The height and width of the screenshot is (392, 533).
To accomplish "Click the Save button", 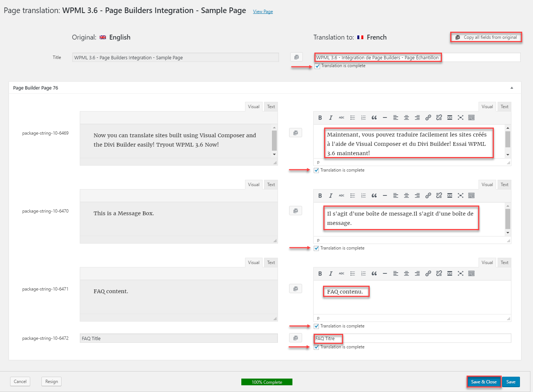I will pos(511,382).
